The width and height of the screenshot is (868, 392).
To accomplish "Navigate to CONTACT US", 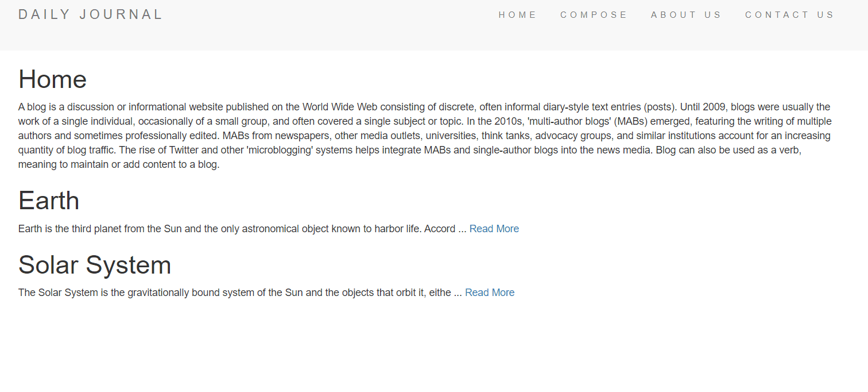I will [789, 15].
